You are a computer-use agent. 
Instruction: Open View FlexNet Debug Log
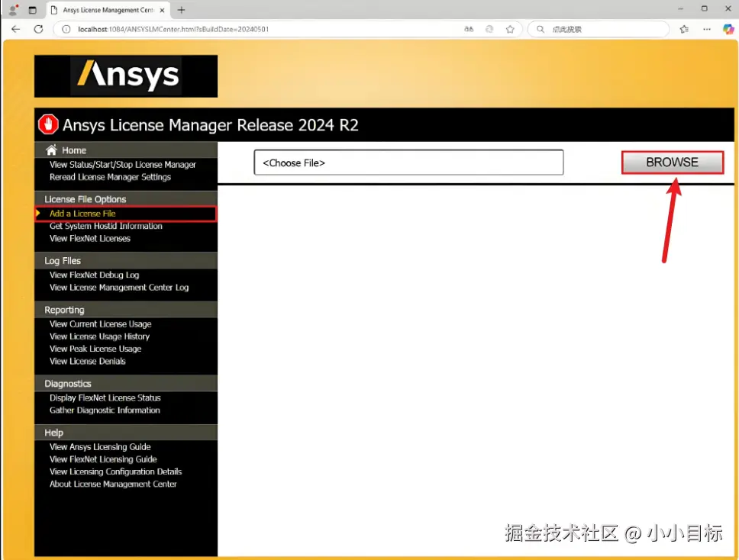click(94, 275)
